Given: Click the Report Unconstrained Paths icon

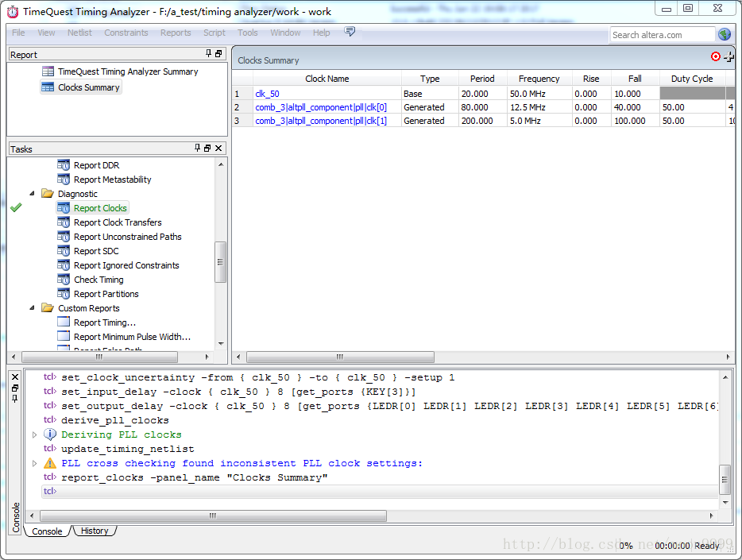Looking at the screenshot, I should [x=64, y=237].
